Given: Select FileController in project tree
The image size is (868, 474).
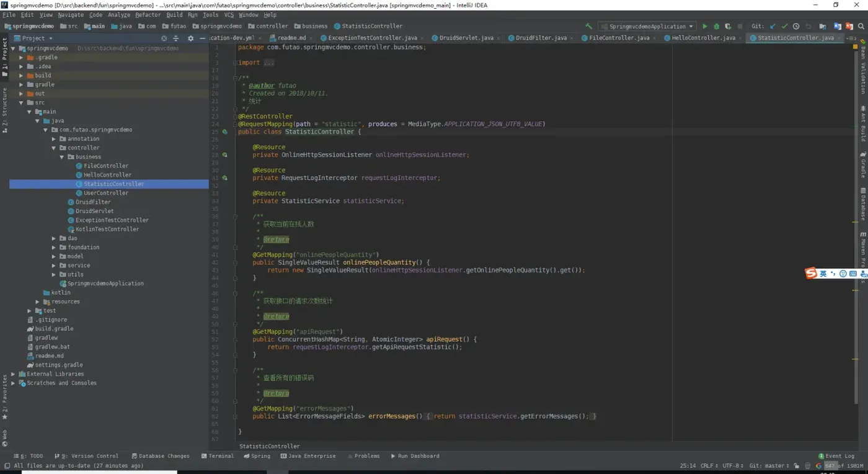Looking at the screenshot, I should point(106,166).
